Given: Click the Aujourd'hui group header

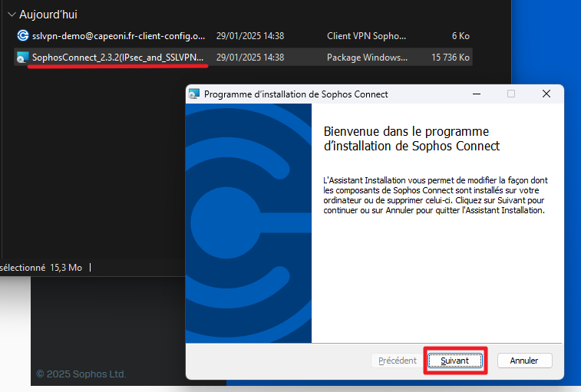Looking at the screenshot, I should click(48, 15).
